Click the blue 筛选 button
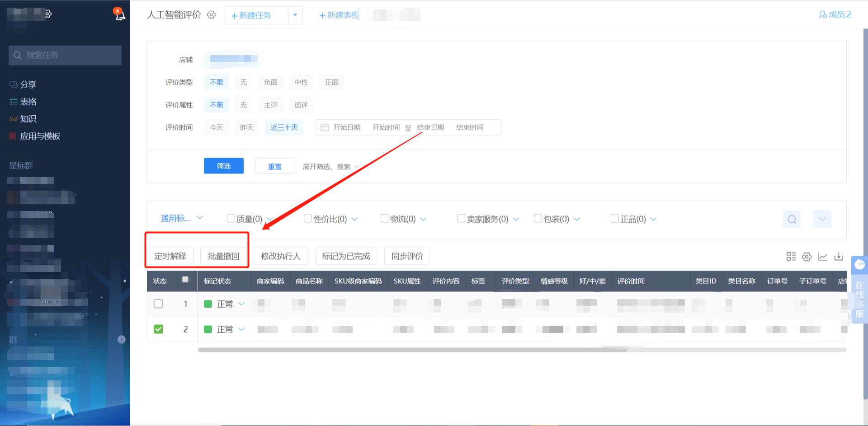Screen dimensions: 868x426 [x=223, y=166]
